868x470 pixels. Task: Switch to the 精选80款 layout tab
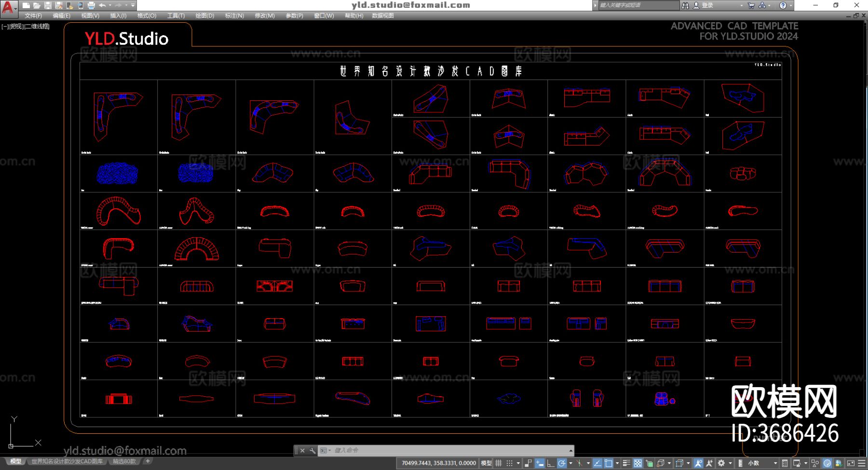pos(124,461)
